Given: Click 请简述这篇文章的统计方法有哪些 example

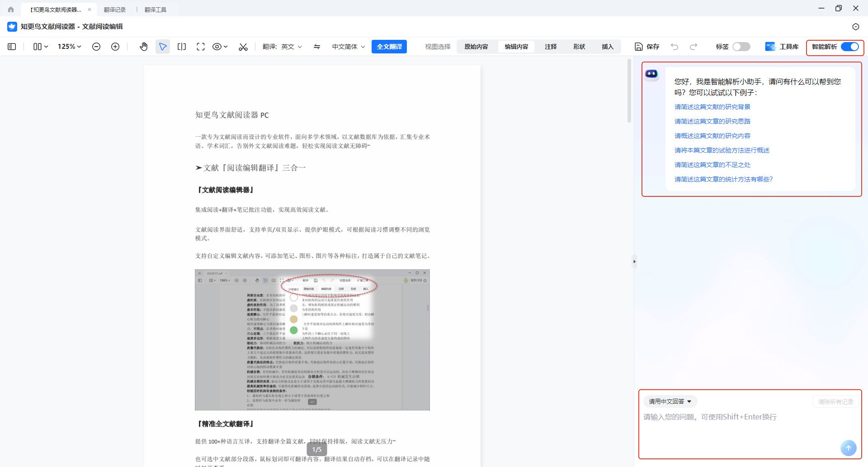Looking at the screenshot, I should tap(724, 179).
